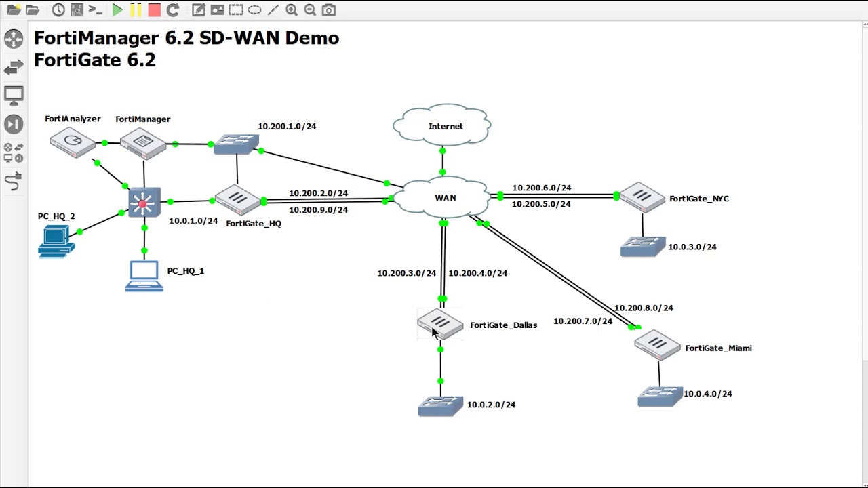868x488 pixels.
Task: Click the 10.200.7.0/24 link label
Action: pyautogui.click(x=583, y=321)
